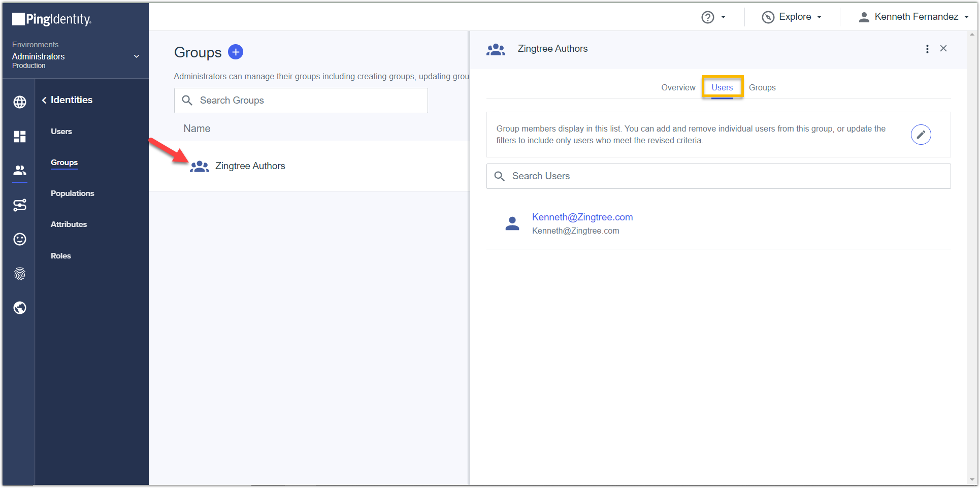The image size is (980, 488).
Task: Click the secondary Kenneth@Zingtree.com email text
Action: pyautogui.click(x=576, y=231)
